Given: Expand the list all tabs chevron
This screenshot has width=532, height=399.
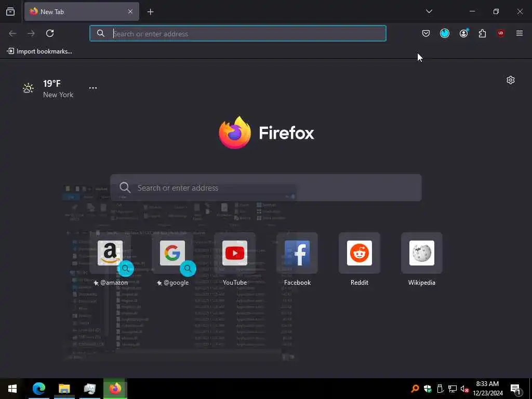Looking at the screenshot, I should pyautogui.click(x=429, y=11).
